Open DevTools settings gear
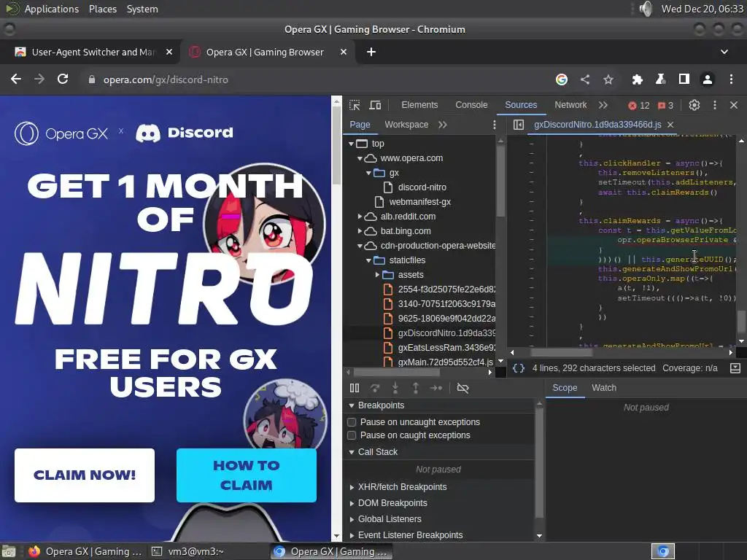Image resolution: width=747 pixels, height=560 pixels. pos(694,105)
